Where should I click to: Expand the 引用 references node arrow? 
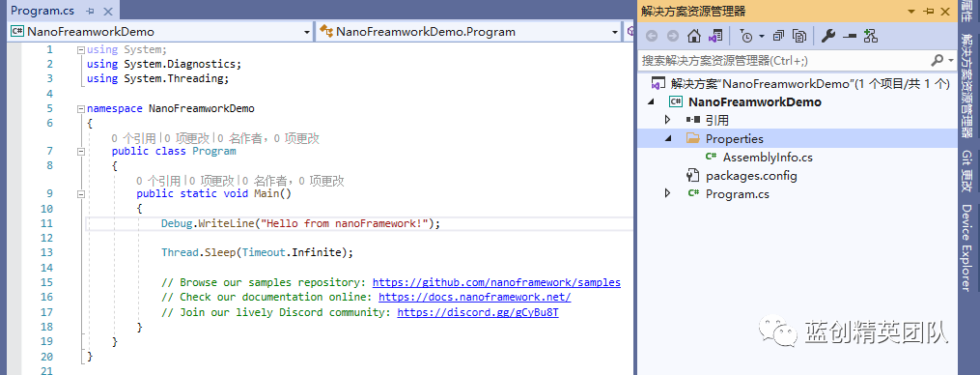667,120
